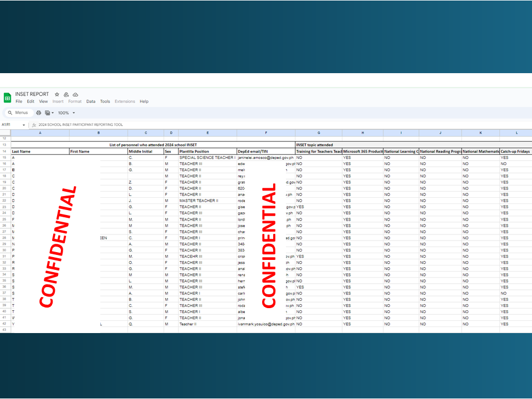This screenshot has height=399, width=532.
Task: Select the NO cell in column L row 16
Action: click(516, 164)
